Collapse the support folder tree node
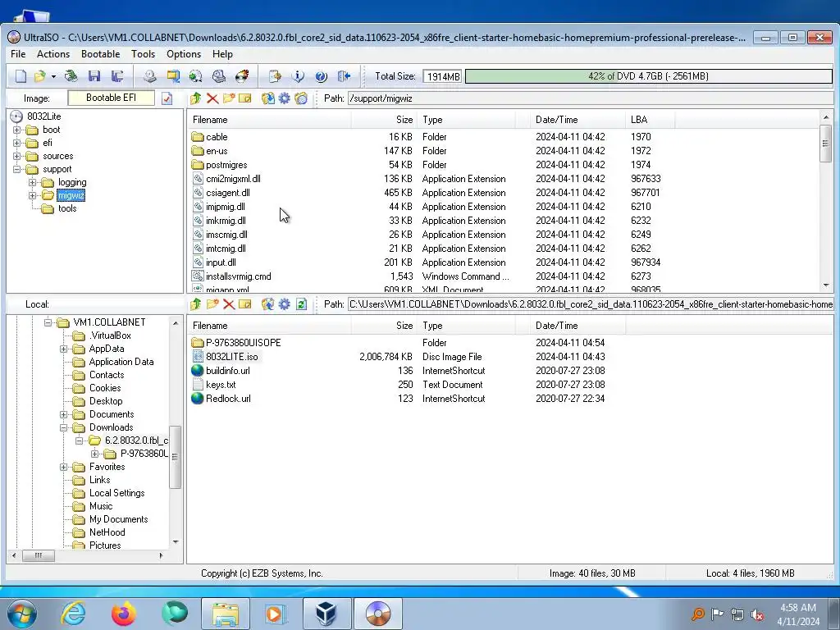The image size is (840, 630). tap(17, 169)
